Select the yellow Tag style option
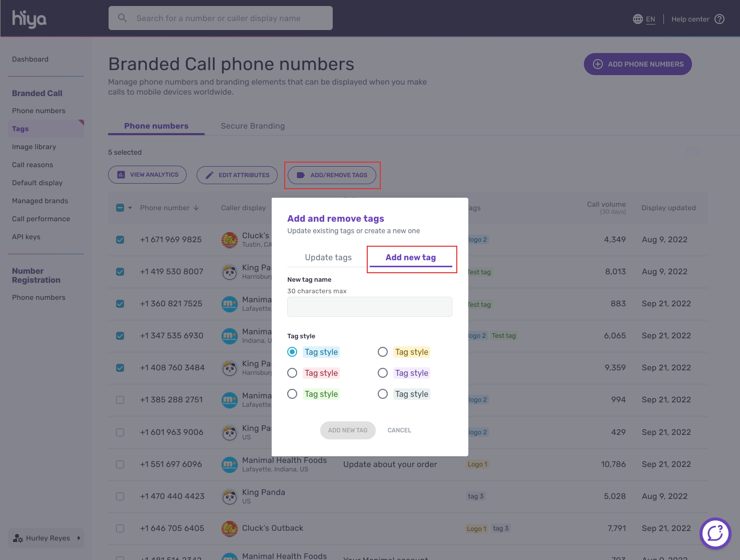The width and height of the screenshot is (740, 560). pyautogui.click(x=383, y=352)
